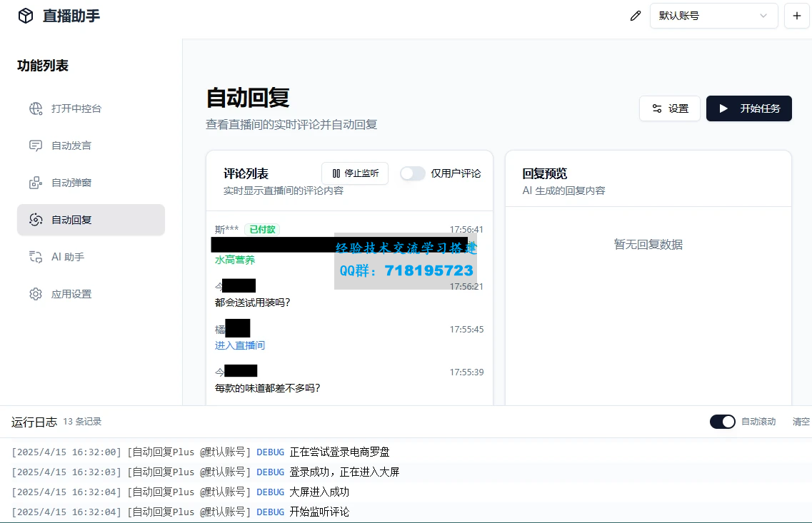This screenshot has width=812, height=523.
Task: Click 停止监听 button
Action: point(355,173)
